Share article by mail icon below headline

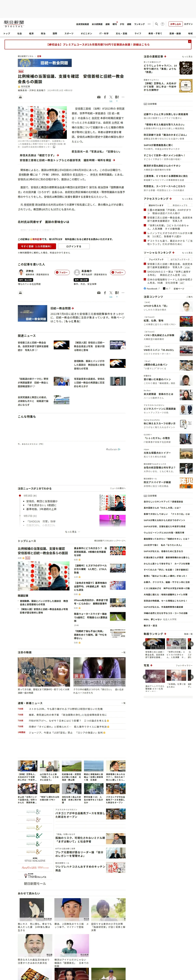click(x=99, y=97)
